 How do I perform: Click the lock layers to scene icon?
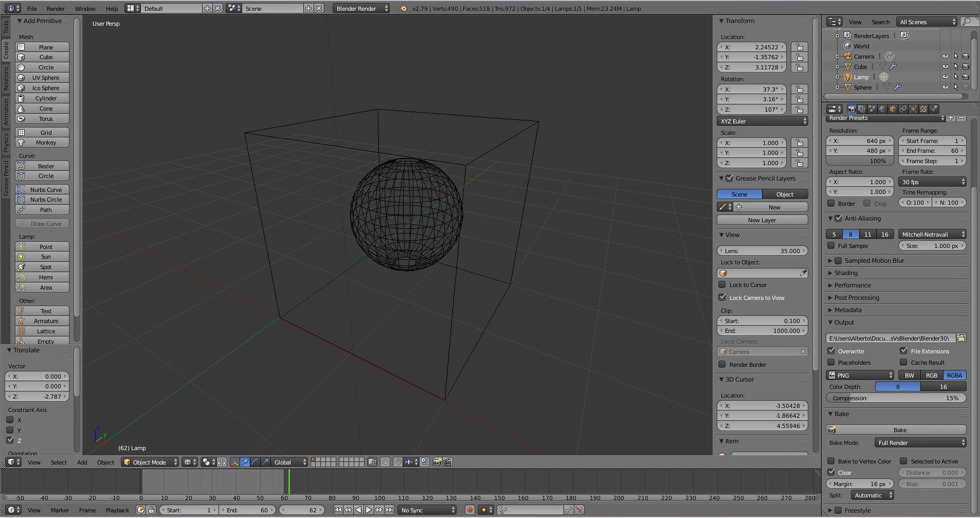tap(372, 462)
